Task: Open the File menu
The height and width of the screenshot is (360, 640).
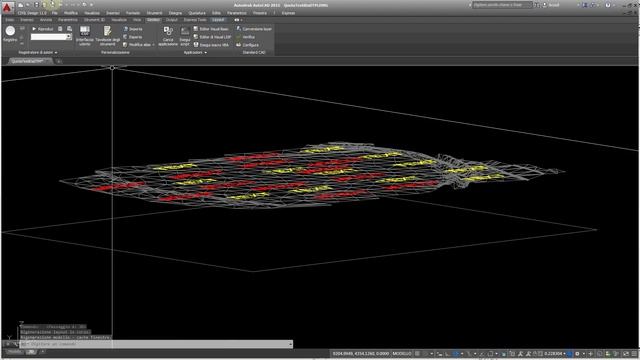Action: (x=54, y=13)
